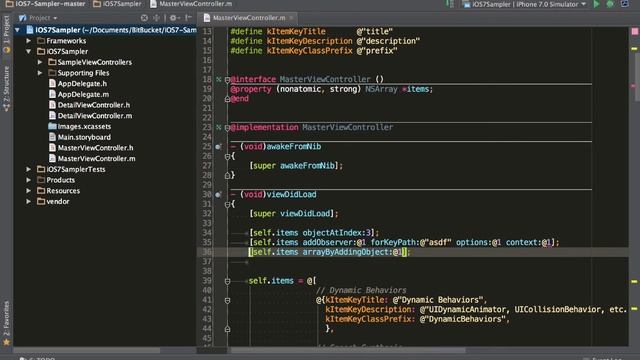The width and height of the screenshot is (640, 360).
Task: Collapse the iOS7Sampler root project node
Action: point(17,30)
